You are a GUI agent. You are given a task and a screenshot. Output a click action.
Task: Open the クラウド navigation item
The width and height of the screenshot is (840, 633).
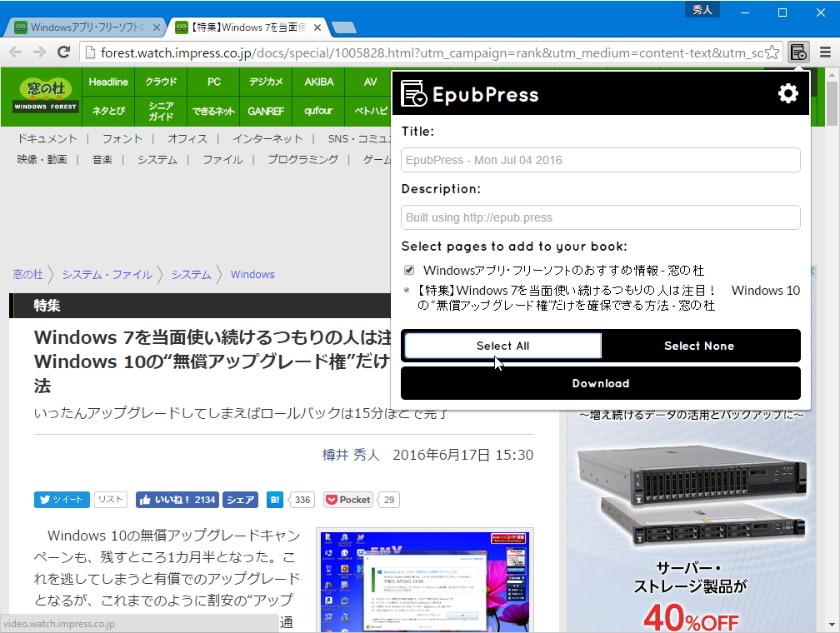pos(161,82)
